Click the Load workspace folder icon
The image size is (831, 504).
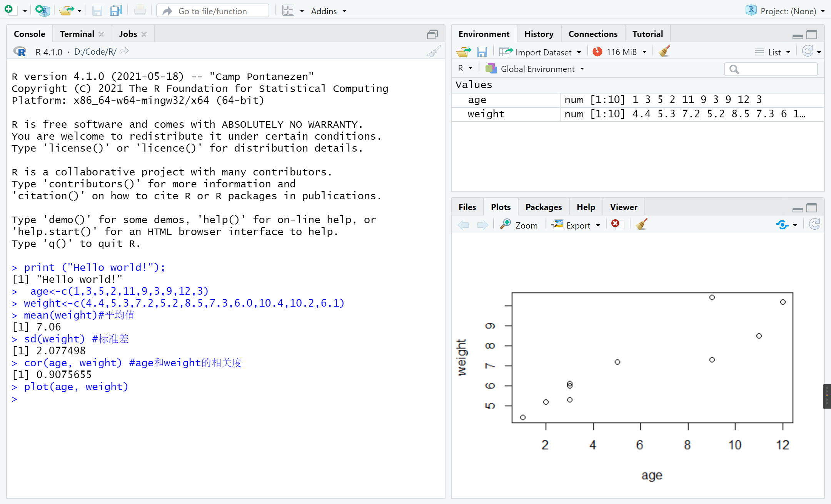click(464, 52)
